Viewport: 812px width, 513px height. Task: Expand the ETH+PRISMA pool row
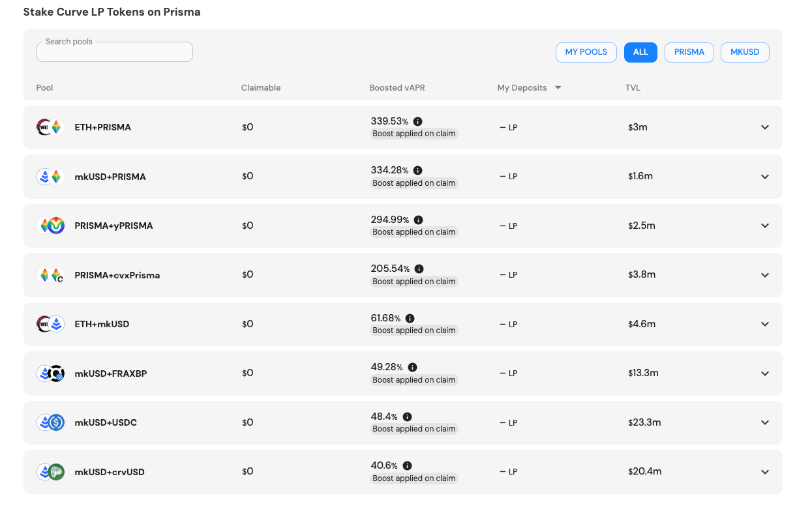[x=765, y=127]
